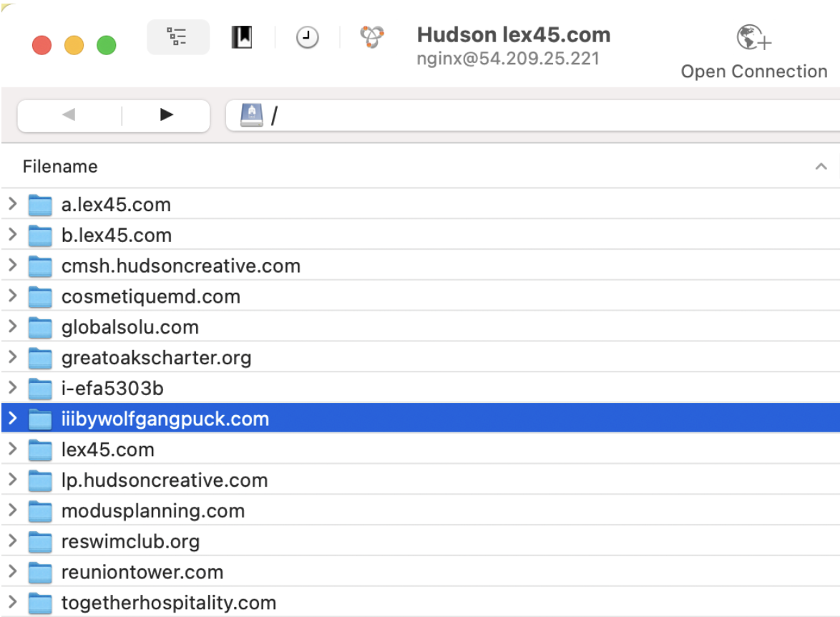Click the cosmetiquemd.com folder icon
840x617 pixels.
40,296
